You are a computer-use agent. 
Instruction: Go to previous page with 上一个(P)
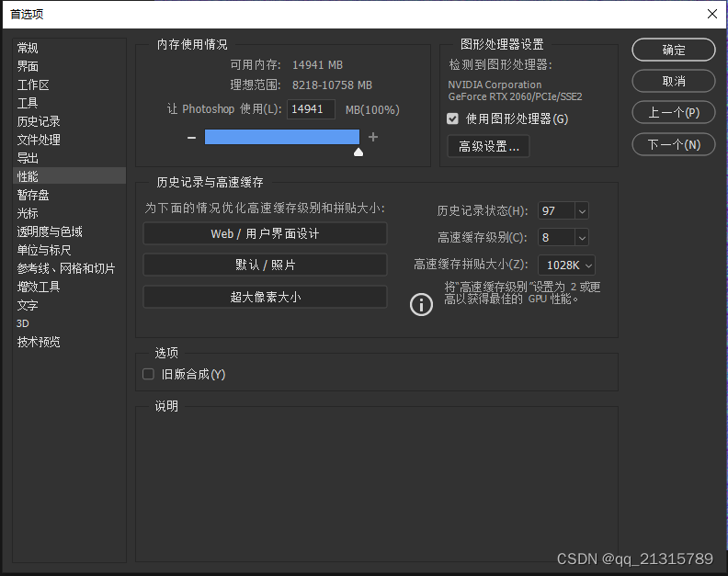[673, 113]
